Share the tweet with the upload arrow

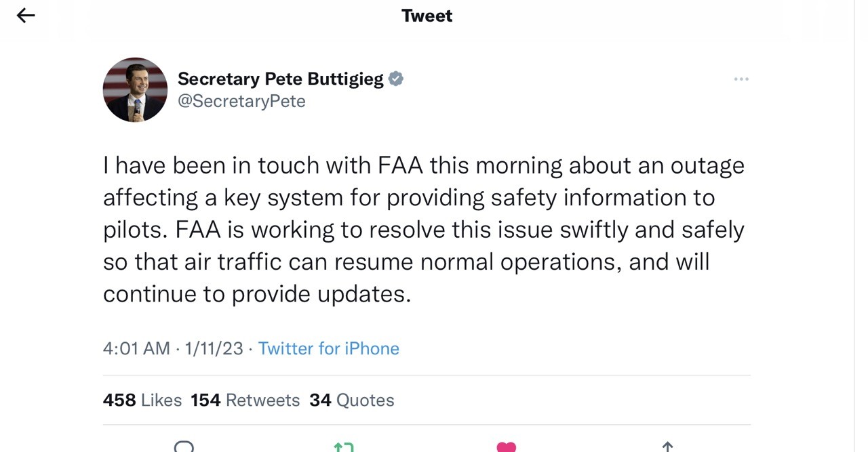(667, 447)
